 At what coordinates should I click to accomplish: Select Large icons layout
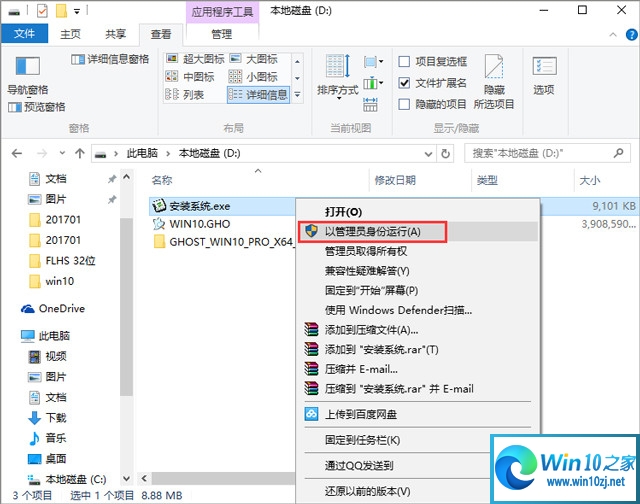pyautogui.click(x=254, y=59)
